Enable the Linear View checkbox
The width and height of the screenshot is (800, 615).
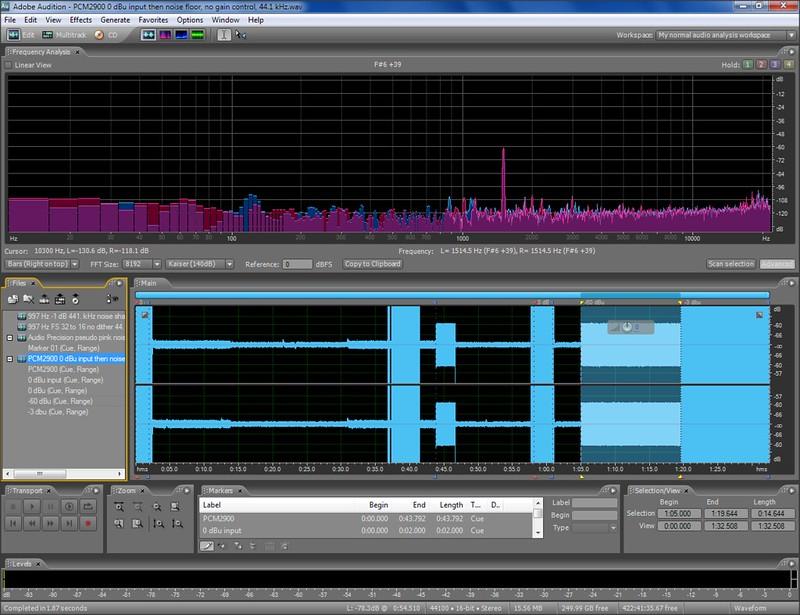tap(9, 65)
